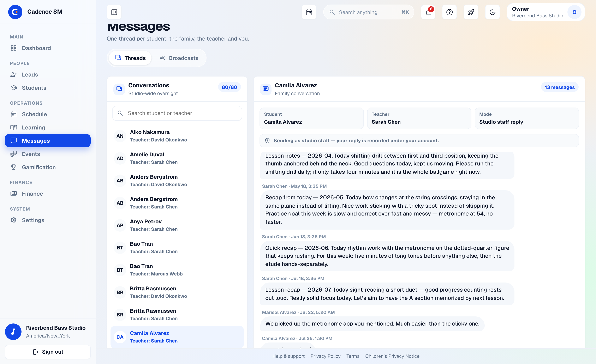Go to Students page
Screen dimensions: 596x364
pos(48,88)
